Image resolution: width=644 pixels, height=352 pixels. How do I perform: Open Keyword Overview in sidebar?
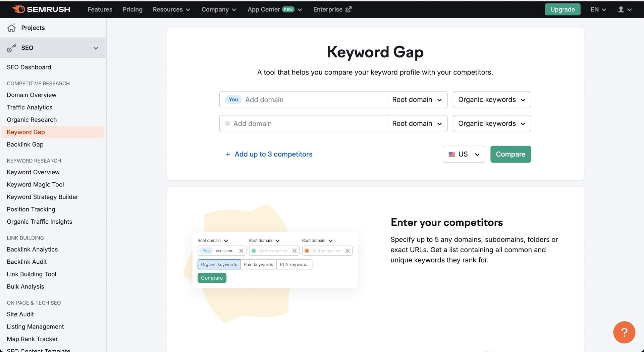(33, 172)
